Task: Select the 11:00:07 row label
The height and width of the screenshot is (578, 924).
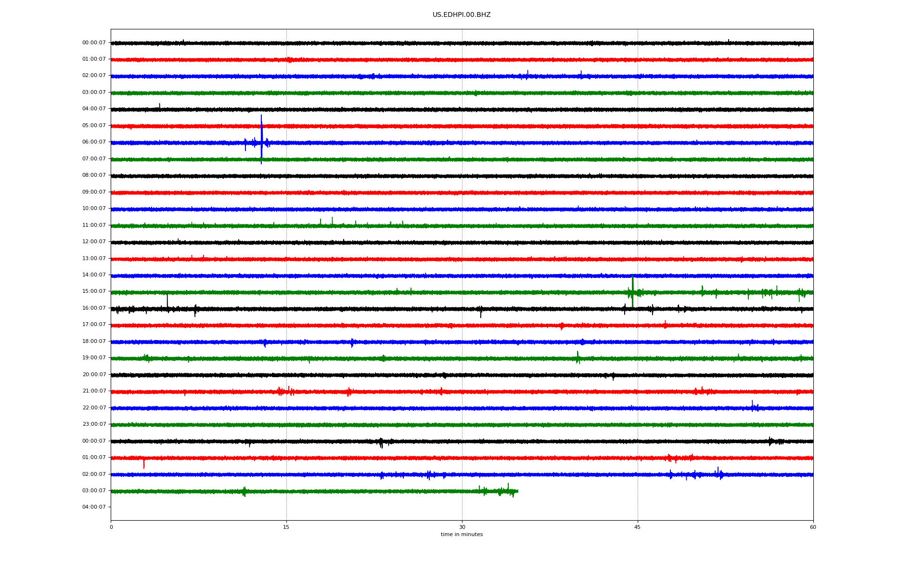Action: coord(94,225)
